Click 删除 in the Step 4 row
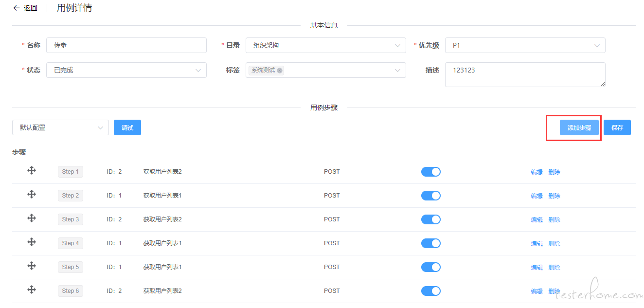Image resolution: width=644 pixels, height=308 pixels. 554,243
